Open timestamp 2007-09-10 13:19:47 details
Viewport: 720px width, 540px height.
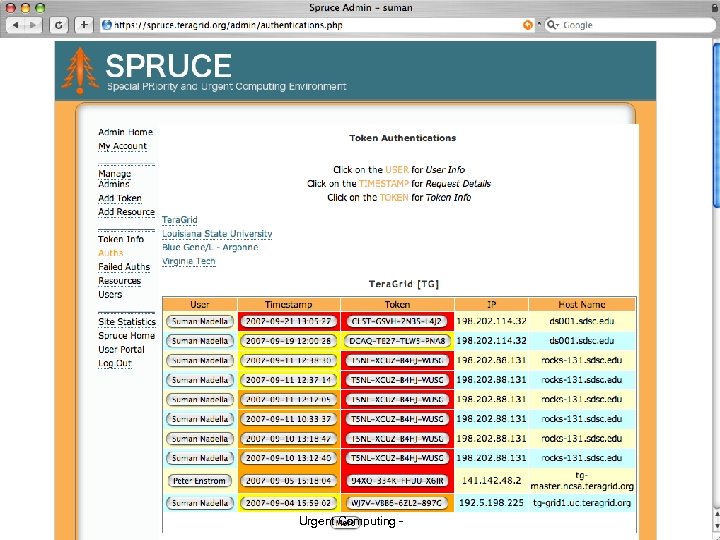[x=288, y=439]
